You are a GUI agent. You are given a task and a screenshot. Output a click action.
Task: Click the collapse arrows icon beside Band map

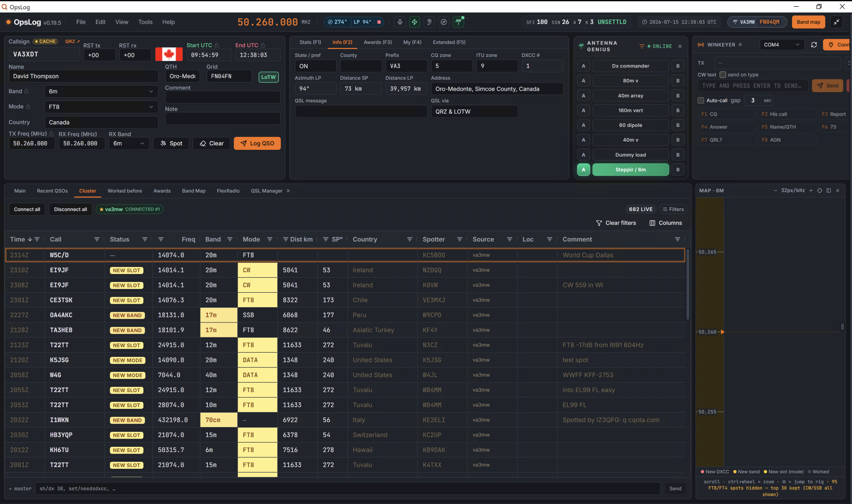pyautogui.click(x=836, y=22)
